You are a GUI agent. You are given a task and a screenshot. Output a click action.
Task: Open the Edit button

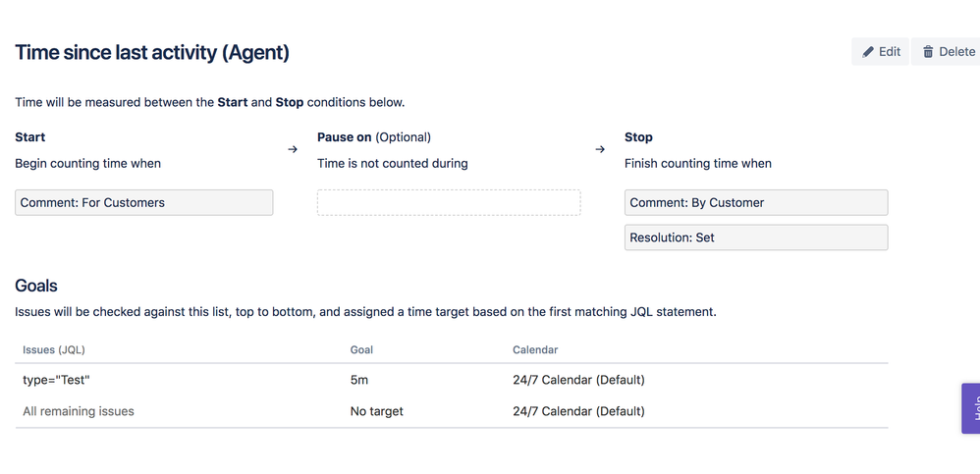pyautogui.click(x=880, y=52)
